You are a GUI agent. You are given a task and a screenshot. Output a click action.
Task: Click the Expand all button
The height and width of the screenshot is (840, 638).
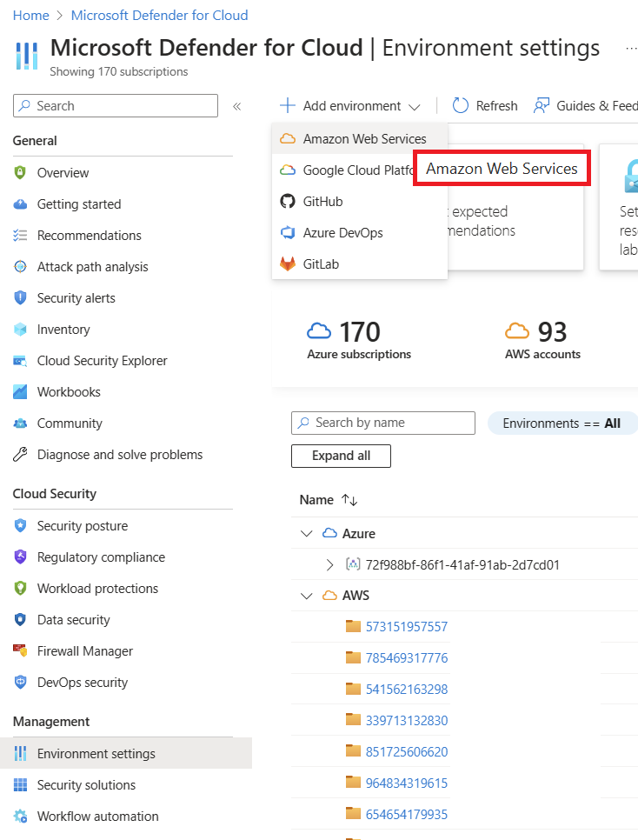341,456
